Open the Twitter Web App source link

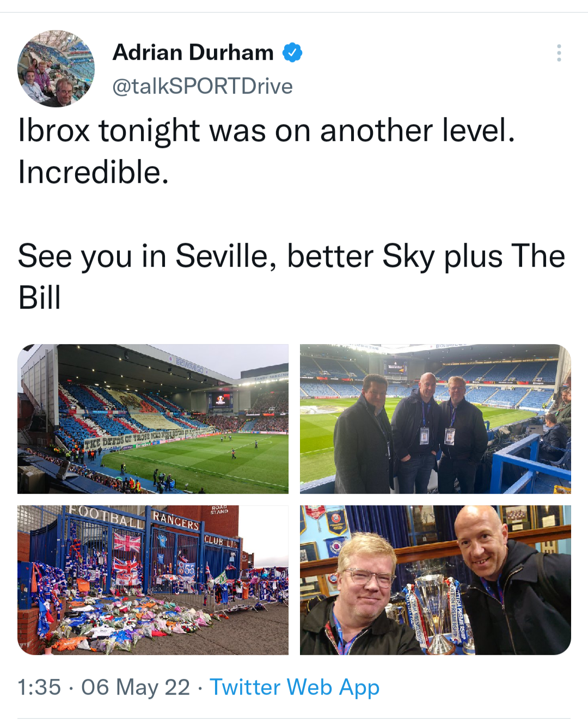(x=294, y=687)
